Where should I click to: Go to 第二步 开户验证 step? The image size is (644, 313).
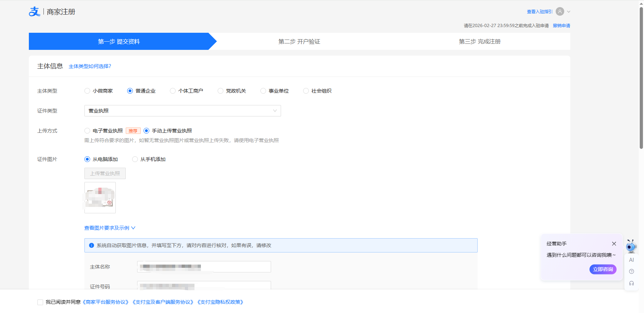click(299, 42)
